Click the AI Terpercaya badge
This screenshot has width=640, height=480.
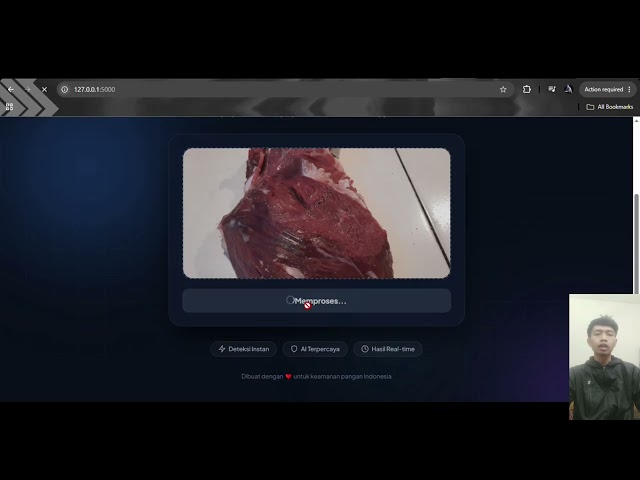pos(315,349)
